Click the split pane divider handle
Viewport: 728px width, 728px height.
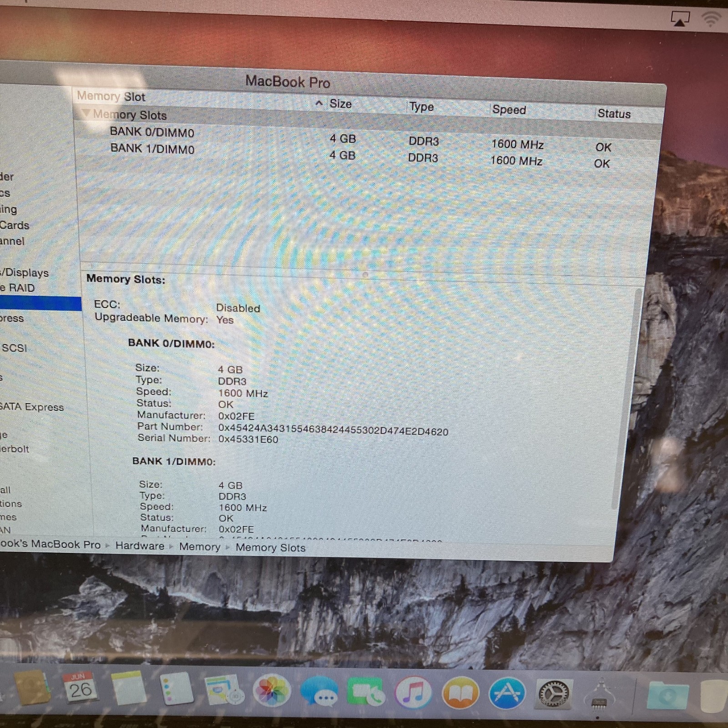(365, 274)
